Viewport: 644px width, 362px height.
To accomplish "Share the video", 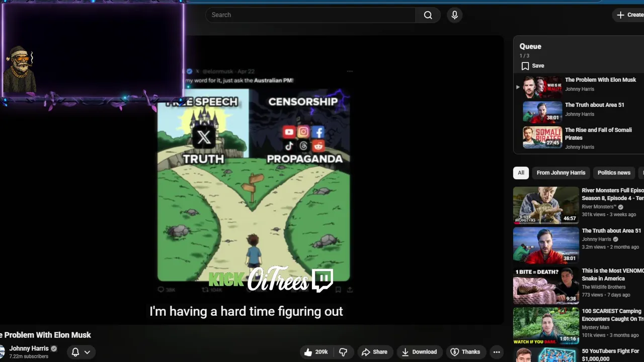I will click(374, 352).
